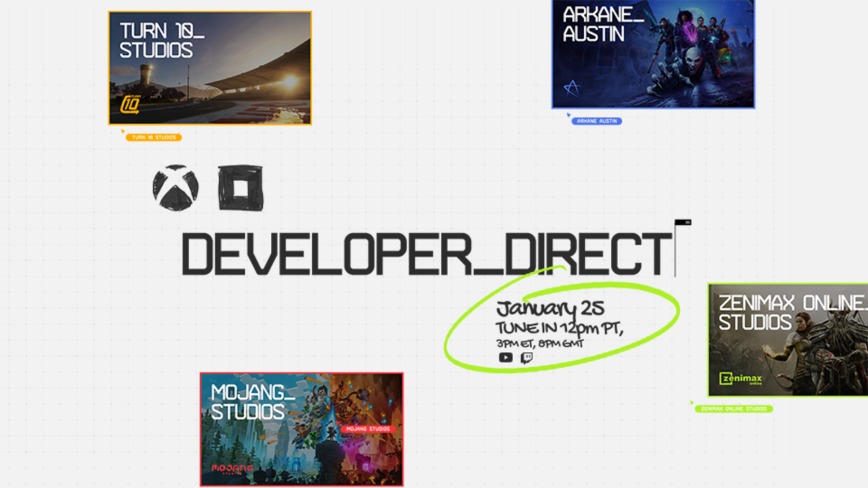Open the YouTube icon link
This screenshot has width=868, height=488.
[505, 358]
